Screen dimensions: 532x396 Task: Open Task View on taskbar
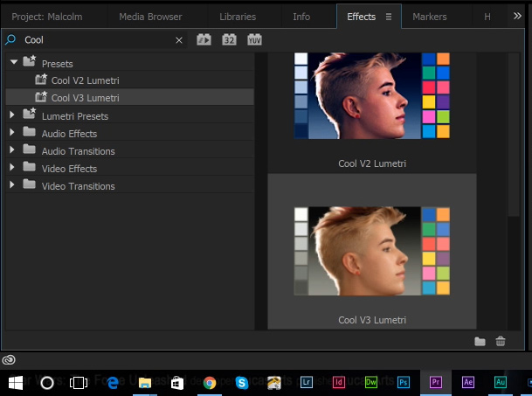click(x=79, y=383)
